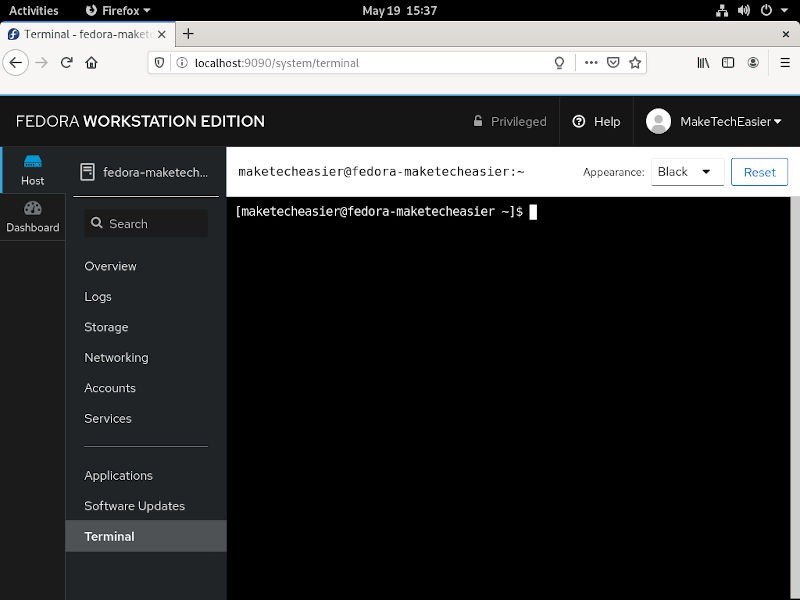Bookmark the page with the star icon
Screen dimensions: 800x600
[x=635, y=62]
